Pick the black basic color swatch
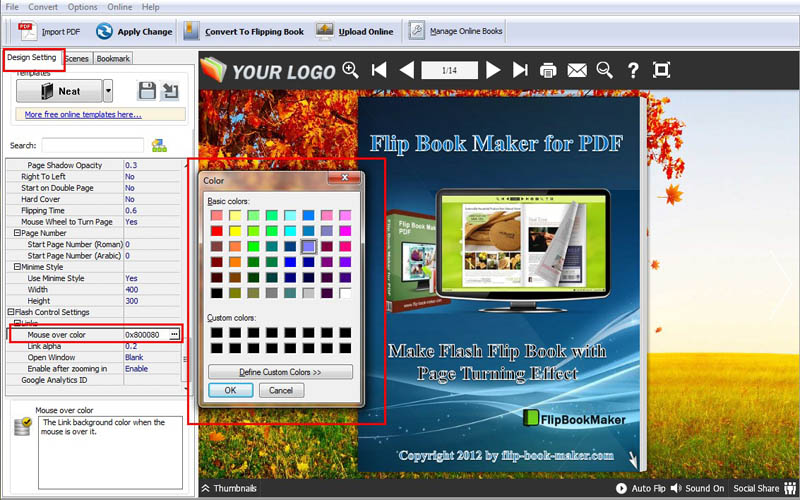The height and width of the screenshot is (500, 800). [216, 293]
